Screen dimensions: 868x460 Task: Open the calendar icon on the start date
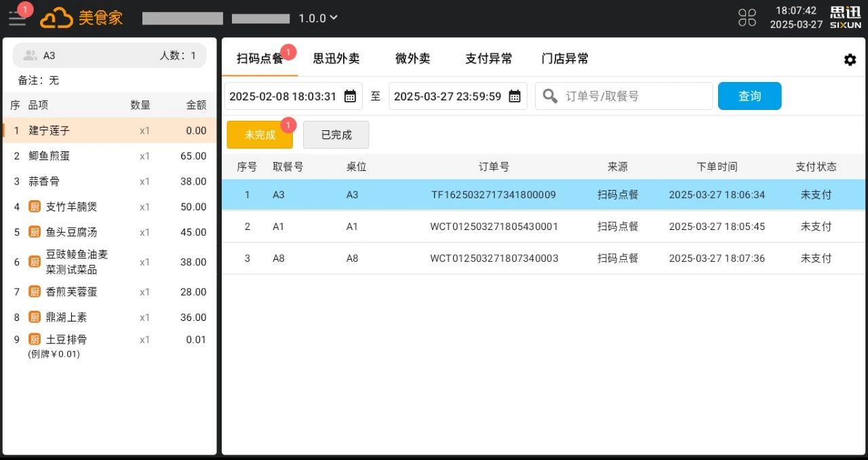tap(349, 96)
